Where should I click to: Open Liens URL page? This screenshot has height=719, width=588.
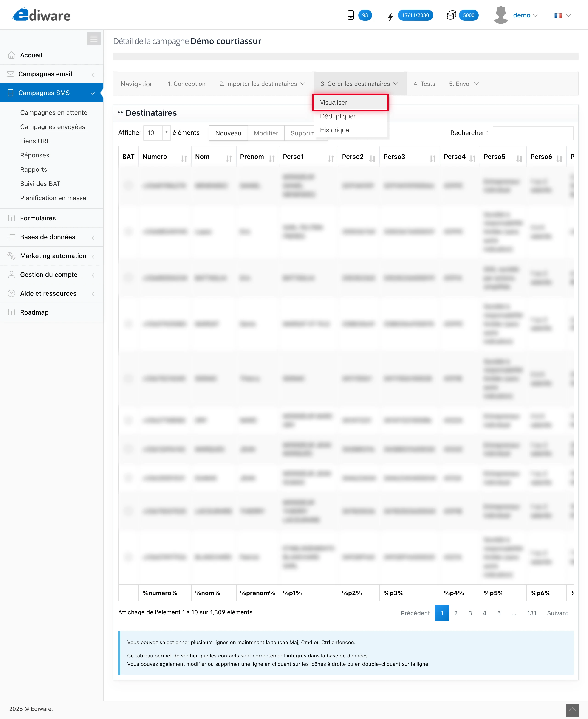click(35, 141)
